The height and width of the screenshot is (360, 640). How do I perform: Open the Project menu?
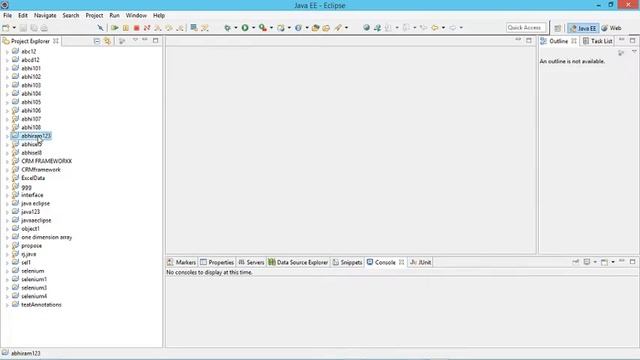pos(94,15)
